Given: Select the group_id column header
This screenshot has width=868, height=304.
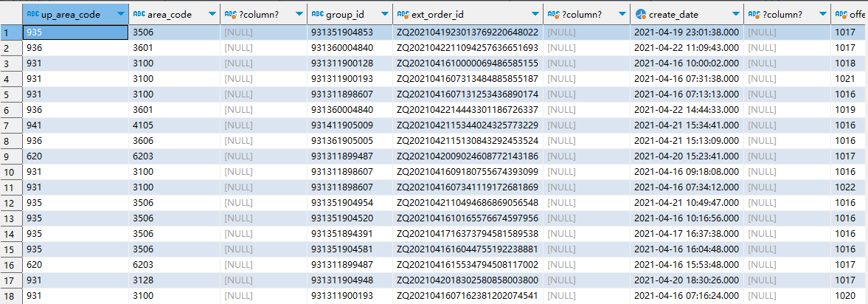Looking at the screenshot, I should [x=350, y=15].
